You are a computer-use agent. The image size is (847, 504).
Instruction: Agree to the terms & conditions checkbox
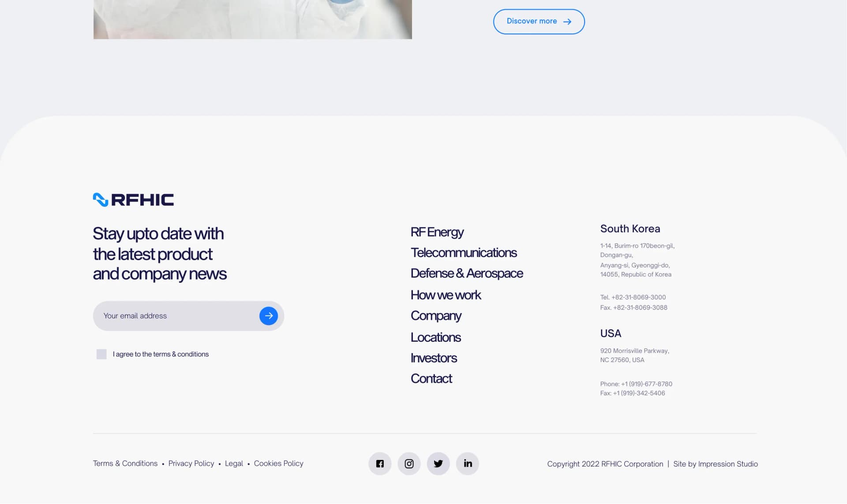(x=101, y=354)
